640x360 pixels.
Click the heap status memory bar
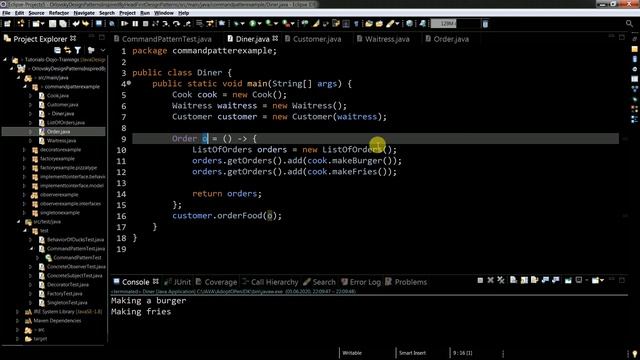(455, 24)
